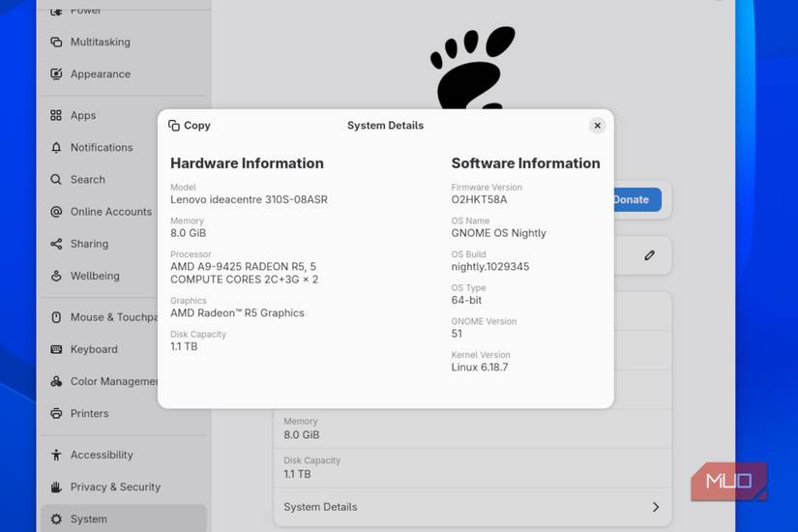
Task: Click the Linux 6.18.7 kernel version
Action: pos(480,367)
